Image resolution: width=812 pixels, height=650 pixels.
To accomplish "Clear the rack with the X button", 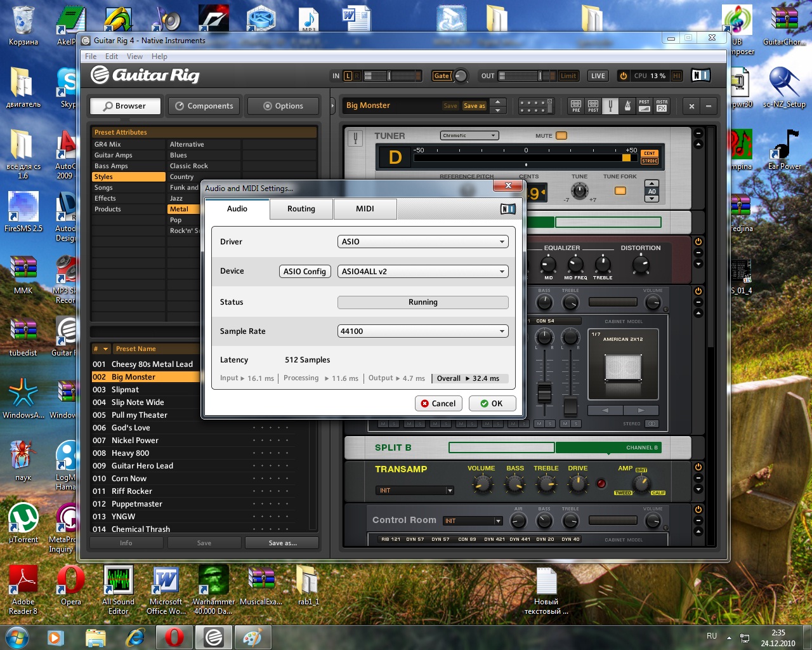I will 691,106.
